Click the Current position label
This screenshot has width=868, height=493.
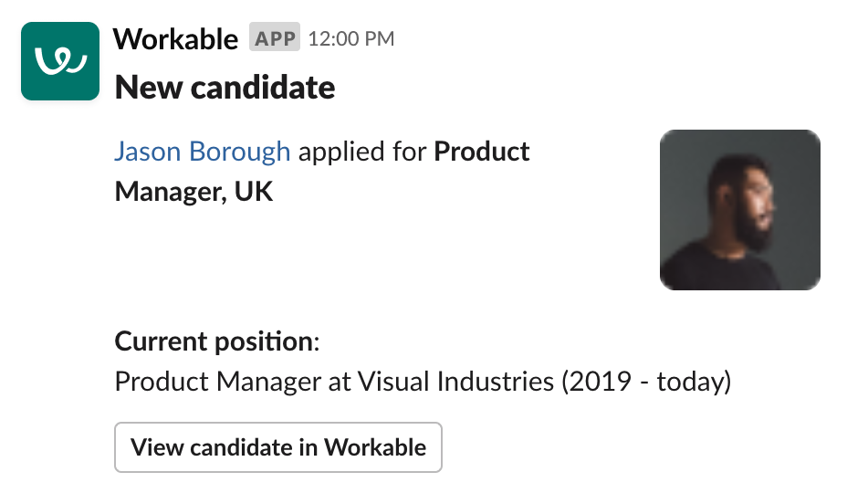tap(217, 341)
